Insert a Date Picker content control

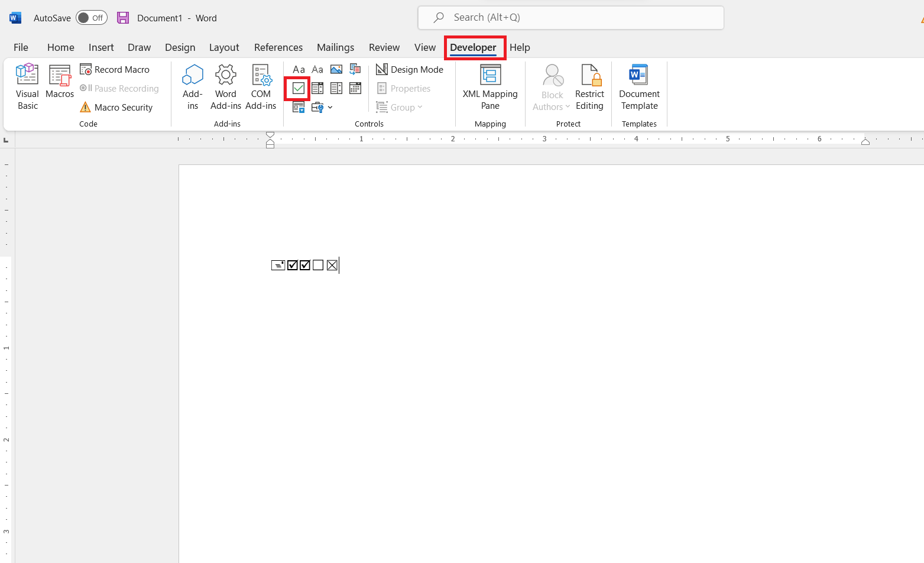[355, 89]
